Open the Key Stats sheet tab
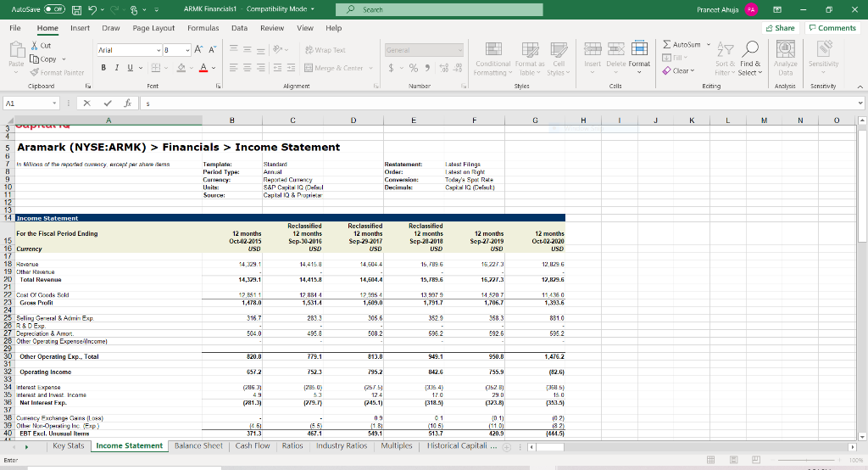This screenshot has width=868, height=470. (x=68, y=445)
